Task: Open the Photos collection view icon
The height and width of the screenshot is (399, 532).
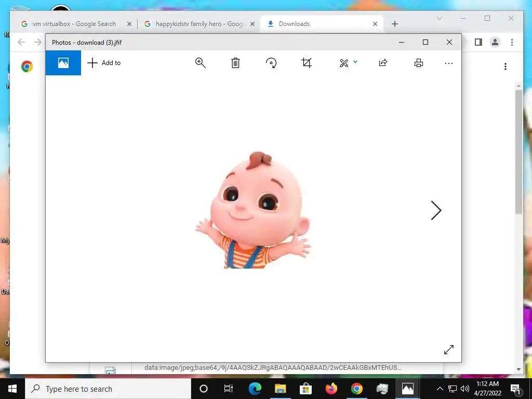Action: pyautogui.click(x=63, y=63)
